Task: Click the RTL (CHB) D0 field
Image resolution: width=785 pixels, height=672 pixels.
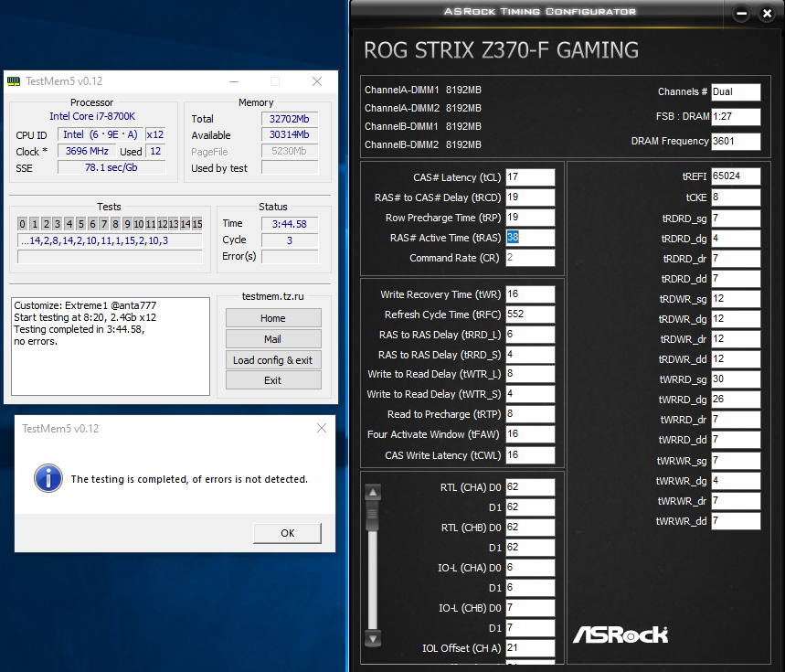Action: (530, 528)
